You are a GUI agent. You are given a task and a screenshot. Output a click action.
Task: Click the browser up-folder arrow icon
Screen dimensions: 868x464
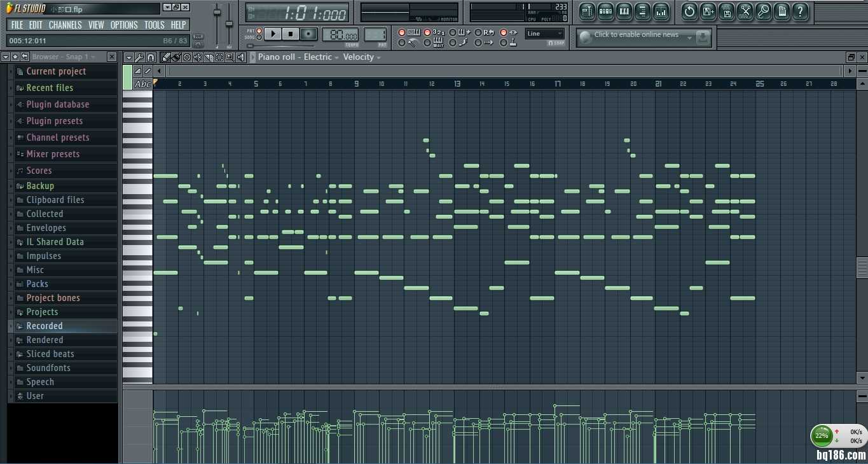tap(15, 57)
